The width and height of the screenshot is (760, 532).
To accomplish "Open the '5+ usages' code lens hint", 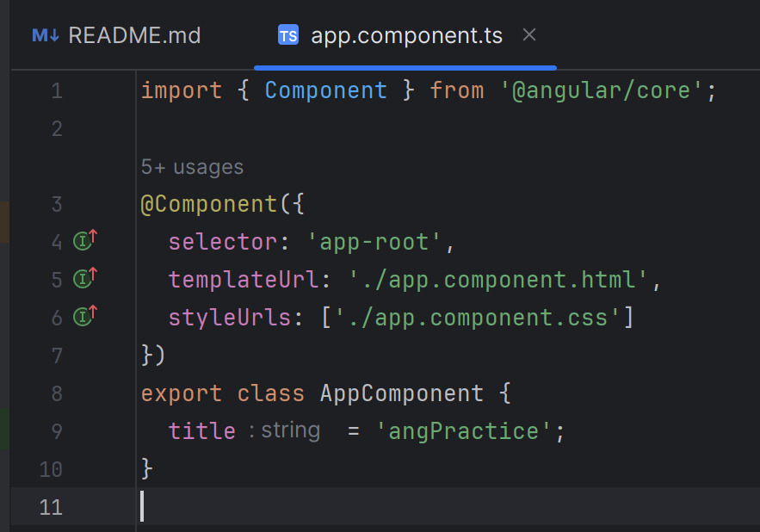I will point(192,167).
